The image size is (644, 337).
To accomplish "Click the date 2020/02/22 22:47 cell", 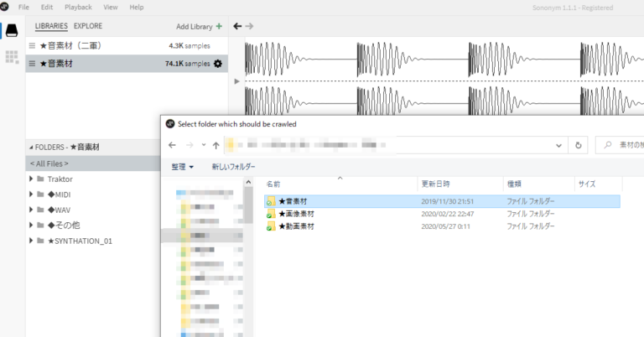I will pyautogui.click(x=447, y=214).
